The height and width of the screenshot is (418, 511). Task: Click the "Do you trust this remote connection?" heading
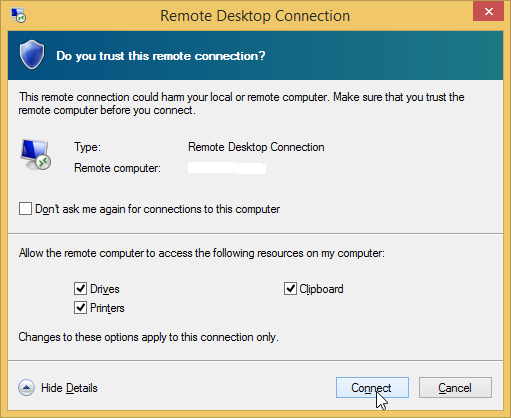[161, 56]
